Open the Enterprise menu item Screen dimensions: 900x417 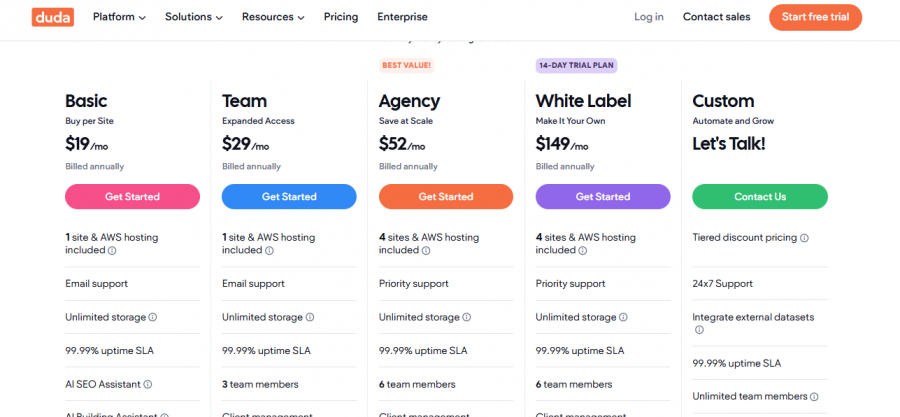402,17
